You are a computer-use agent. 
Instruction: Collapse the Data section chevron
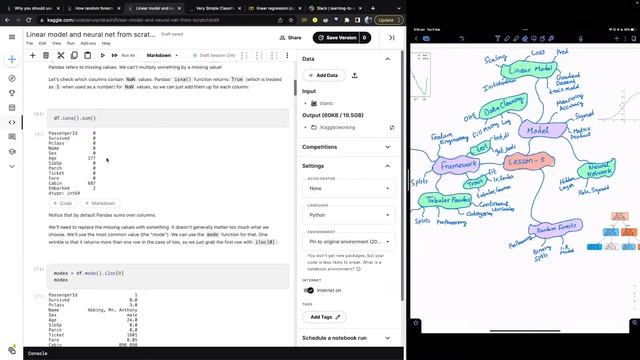387,59
